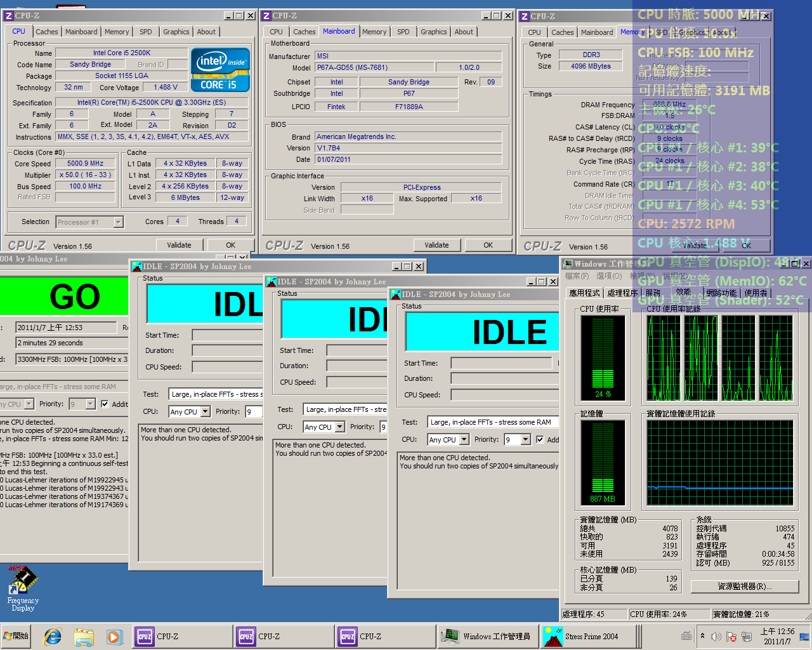Open Test type dropdown in frontmost SP2004 window

pos(493,422)
